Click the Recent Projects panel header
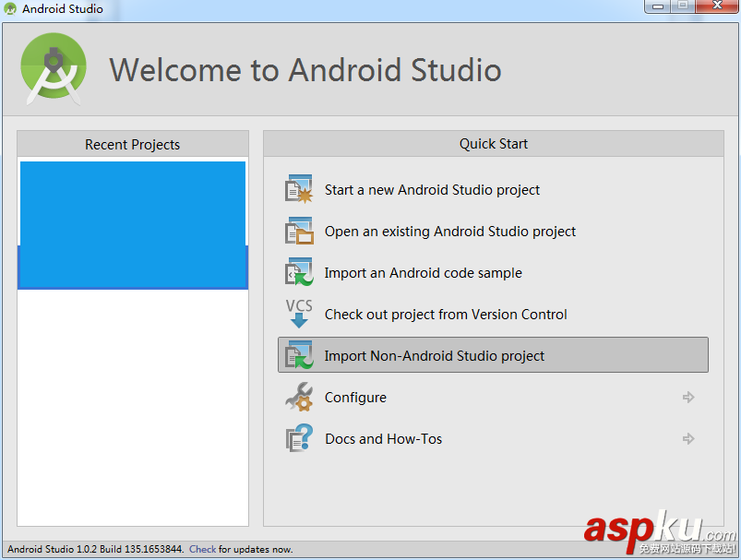The width and height of the screenshot is (741, 560). [132, 144]
